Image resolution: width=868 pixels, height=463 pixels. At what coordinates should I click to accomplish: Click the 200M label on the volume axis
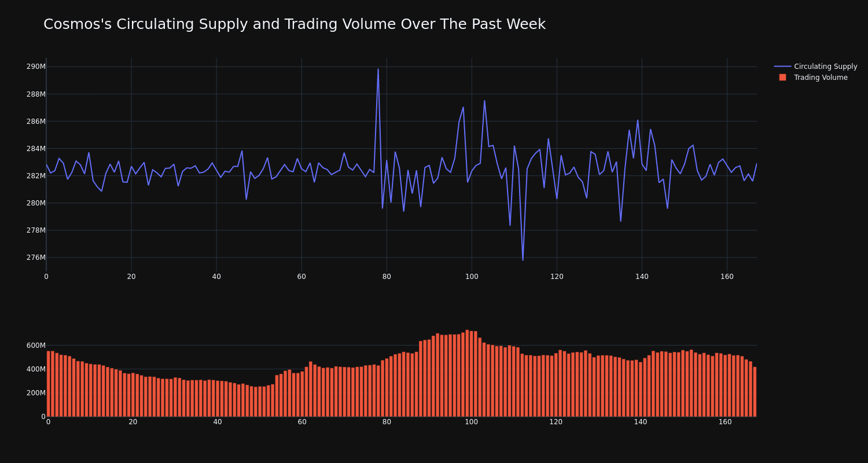tap(36, 393)
